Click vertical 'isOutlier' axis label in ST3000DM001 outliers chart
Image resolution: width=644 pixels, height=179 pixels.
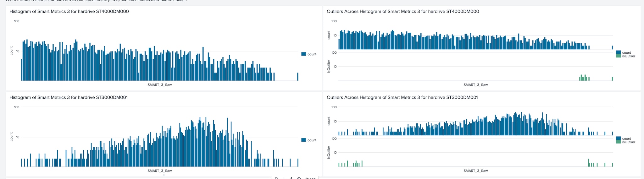click(x=329, y=152)
